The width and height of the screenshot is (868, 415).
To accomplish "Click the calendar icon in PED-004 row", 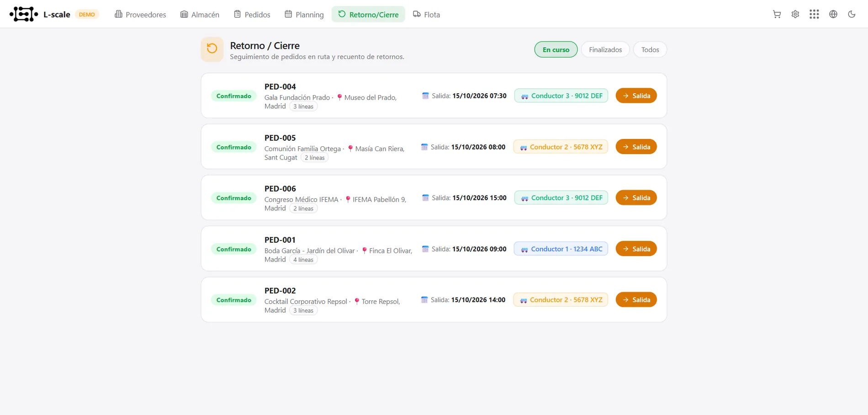I will coord(425,96).
